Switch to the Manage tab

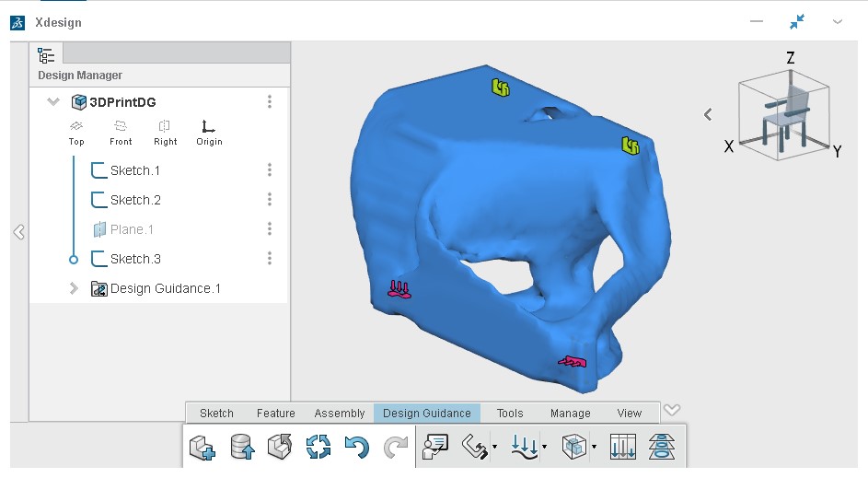[x=570, y=414]
